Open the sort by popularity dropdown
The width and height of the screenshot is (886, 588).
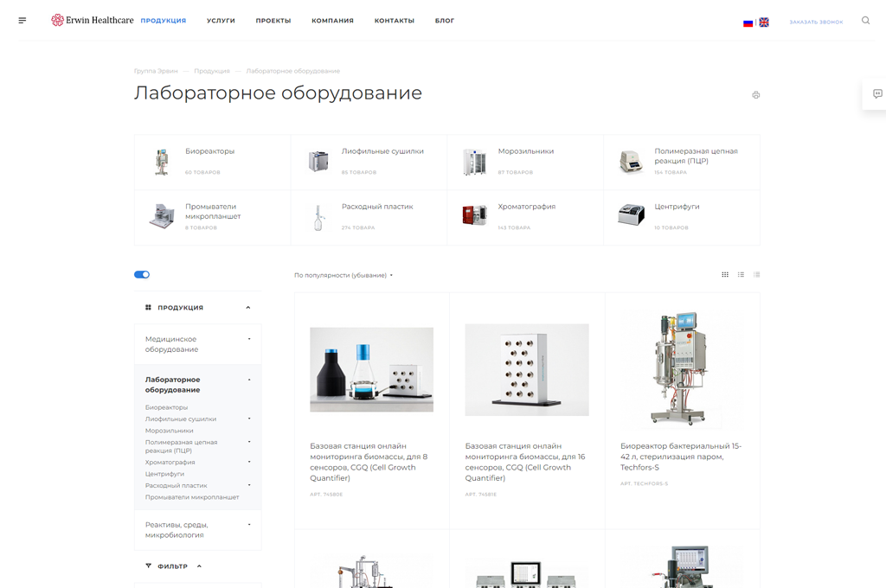click(x=343, y=275)
